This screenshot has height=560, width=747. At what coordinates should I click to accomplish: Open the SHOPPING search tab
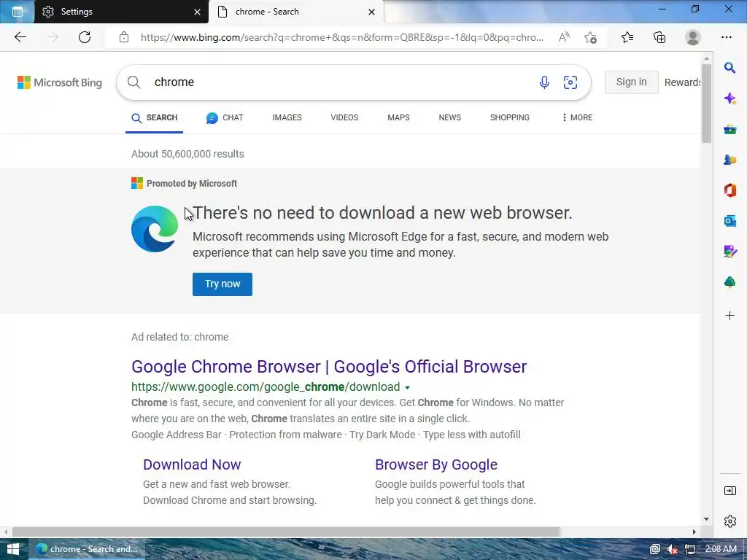click(510, 117)
